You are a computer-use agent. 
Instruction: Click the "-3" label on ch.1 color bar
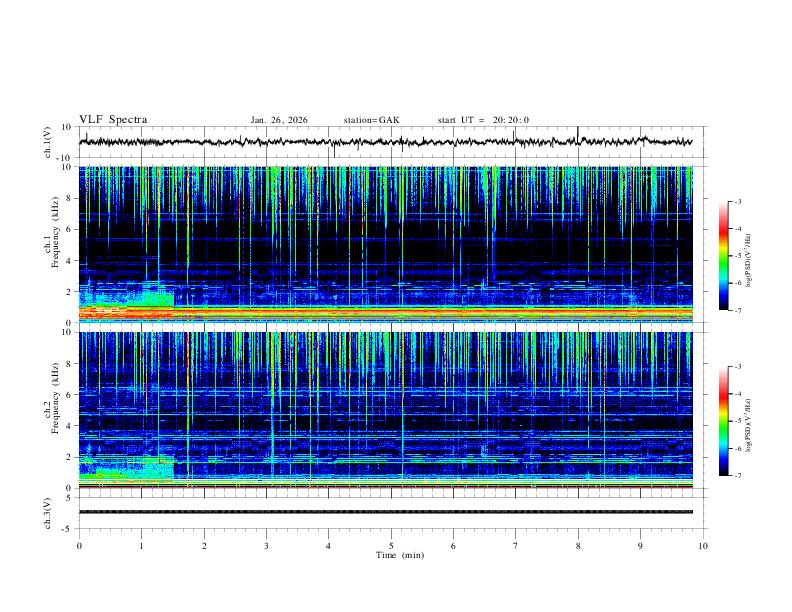(x=738, y=201)
